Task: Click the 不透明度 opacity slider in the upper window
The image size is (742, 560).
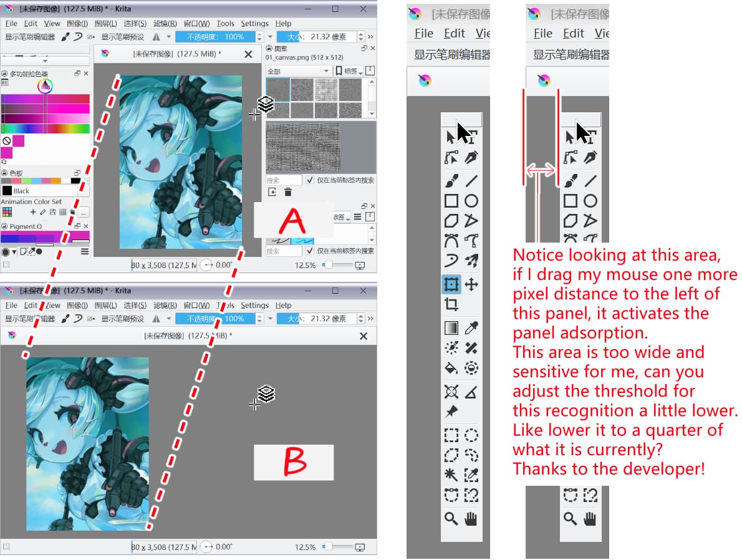Action: click(215, 36)
